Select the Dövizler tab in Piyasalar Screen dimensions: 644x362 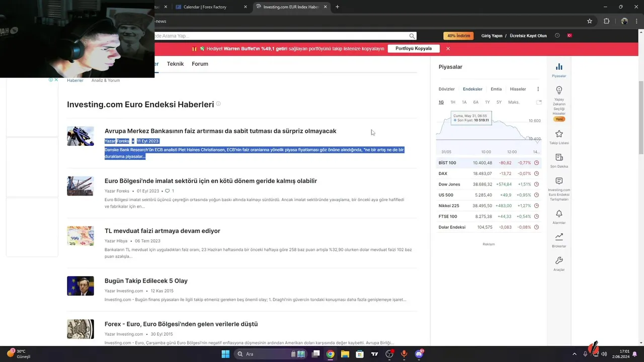click(446, 89)
